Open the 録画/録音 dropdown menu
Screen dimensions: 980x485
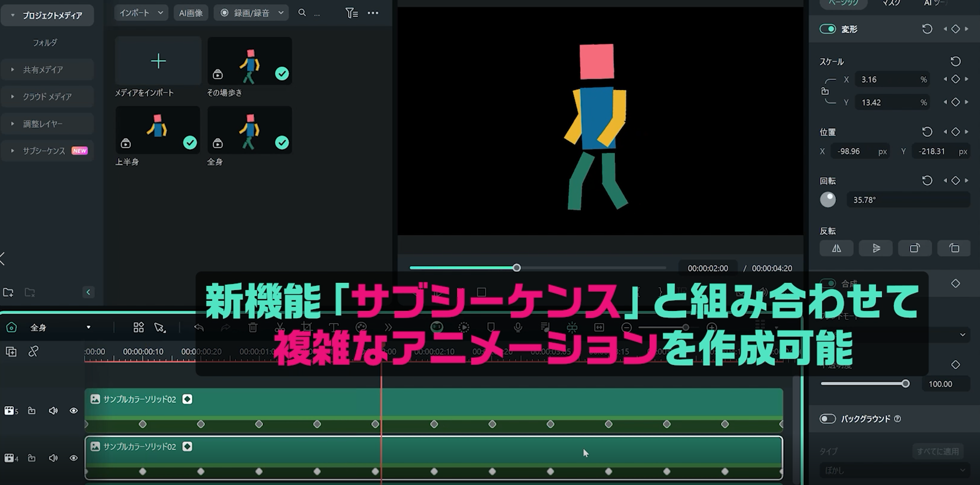(251, 13)
